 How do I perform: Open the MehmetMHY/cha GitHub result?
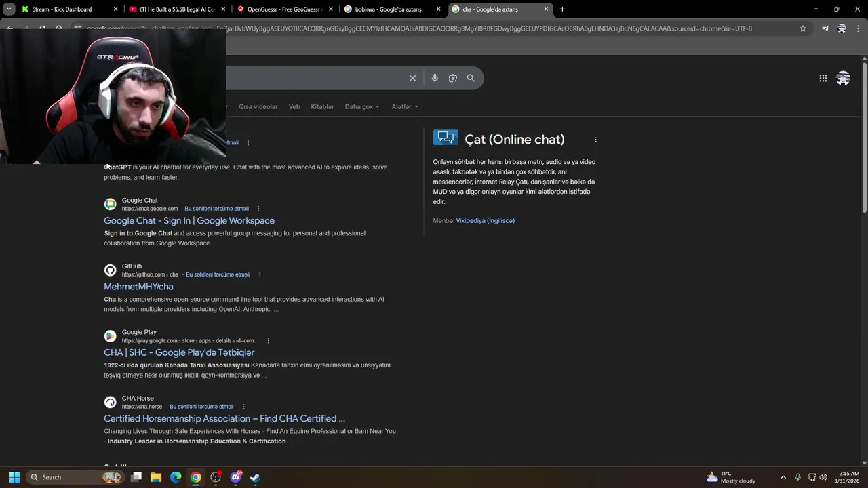[138, 287]
